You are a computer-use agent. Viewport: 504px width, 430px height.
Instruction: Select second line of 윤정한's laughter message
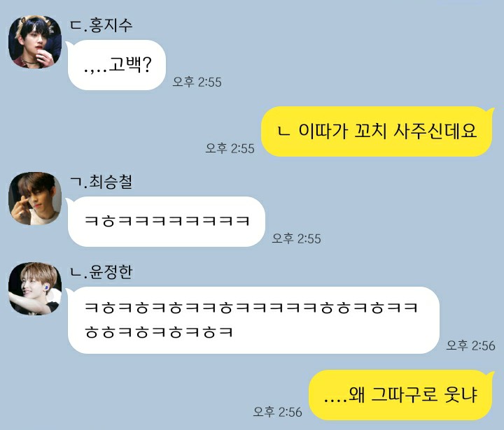tap(158, 331)
